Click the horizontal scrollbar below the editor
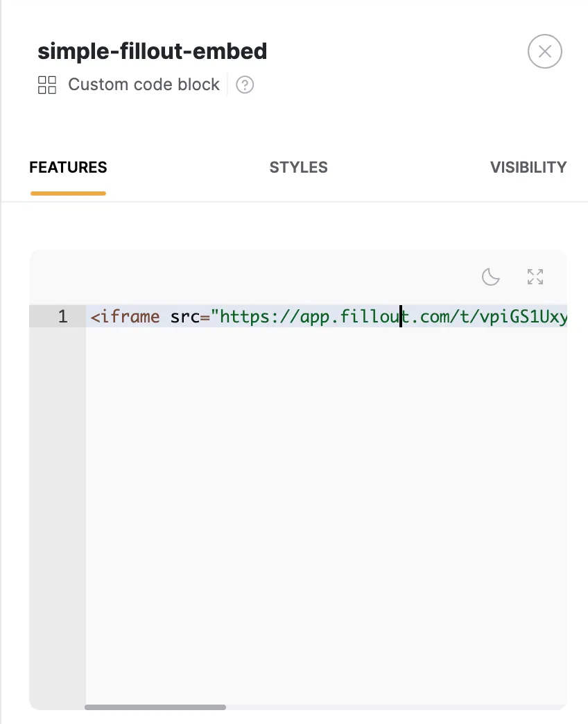Viewport: 588px width, 724px height. pos(155,707)
